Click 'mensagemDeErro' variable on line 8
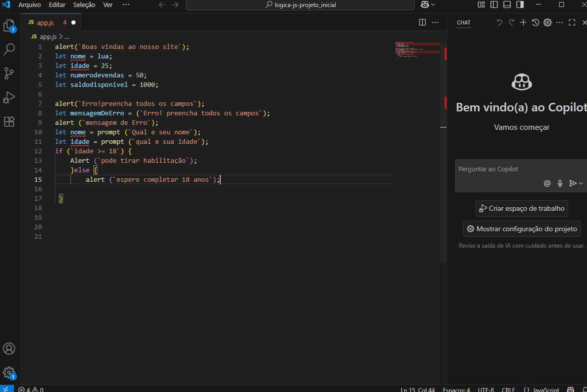 coord(97,113)
